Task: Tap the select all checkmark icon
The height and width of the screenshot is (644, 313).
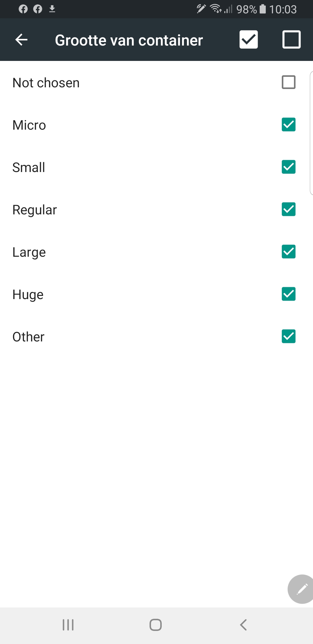Action: pos(248,39)
